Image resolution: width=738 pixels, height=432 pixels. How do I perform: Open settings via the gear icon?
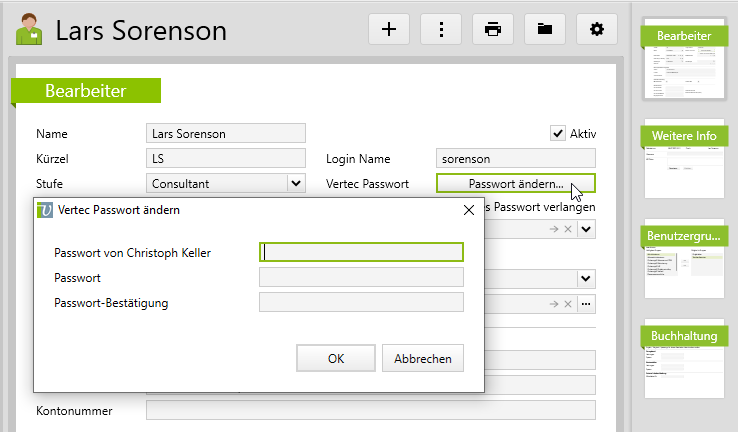[597, 29]
